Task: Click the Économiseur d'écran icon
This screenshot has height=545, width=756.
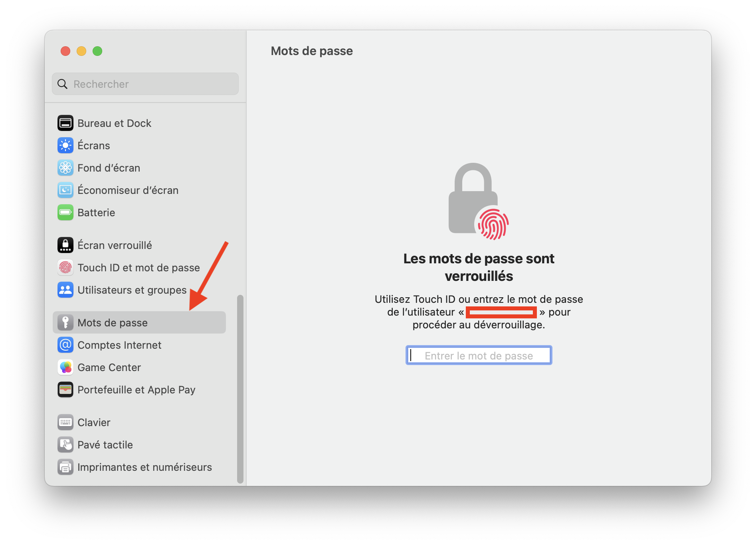Action: click(65, 190)
